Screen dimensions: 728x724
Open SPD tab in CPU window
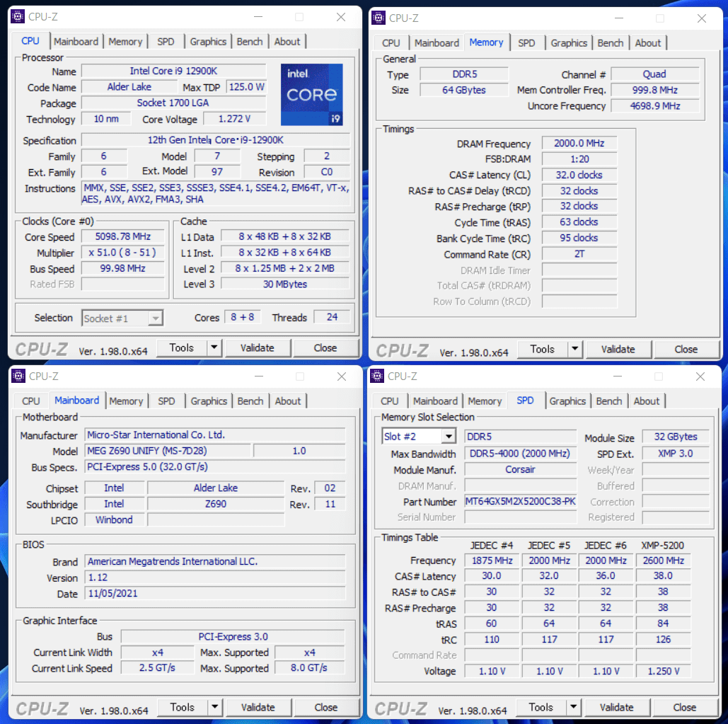[166, 42]
